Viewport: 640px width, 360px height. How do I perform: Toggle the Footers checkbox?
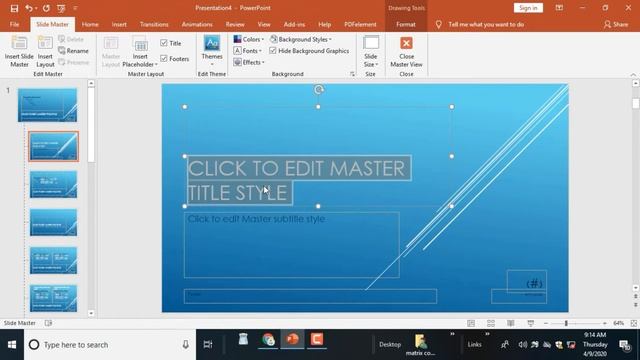(x=164, y=59)
